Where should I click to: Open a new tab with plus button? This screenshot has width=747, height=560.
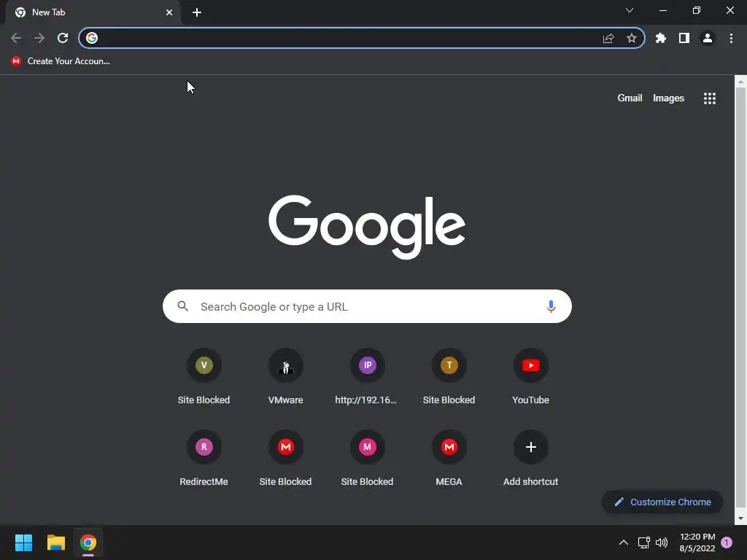point(197,12)
